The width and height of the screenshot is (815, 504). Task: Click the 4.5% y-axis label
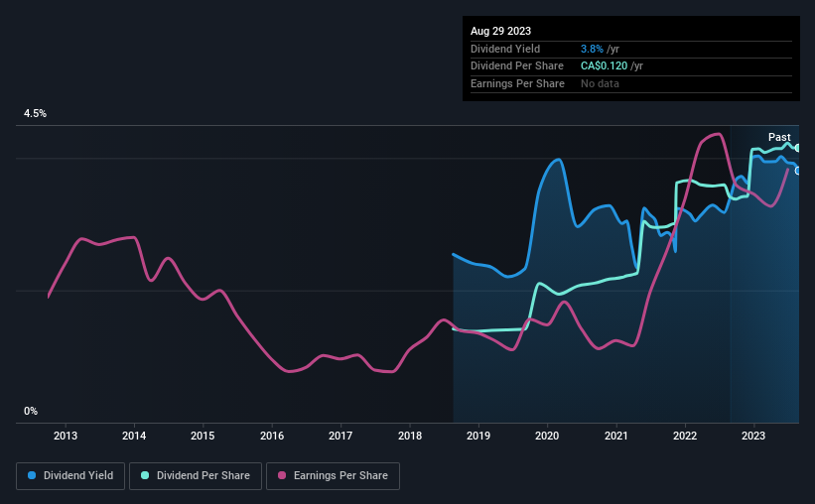[x=35, y=114]
